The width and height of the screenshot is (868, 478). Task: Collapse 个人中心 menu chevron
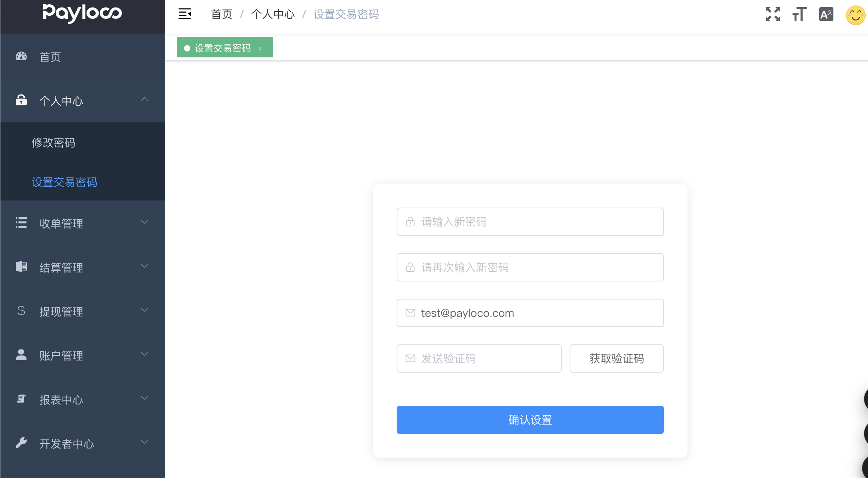pos(145,99)
